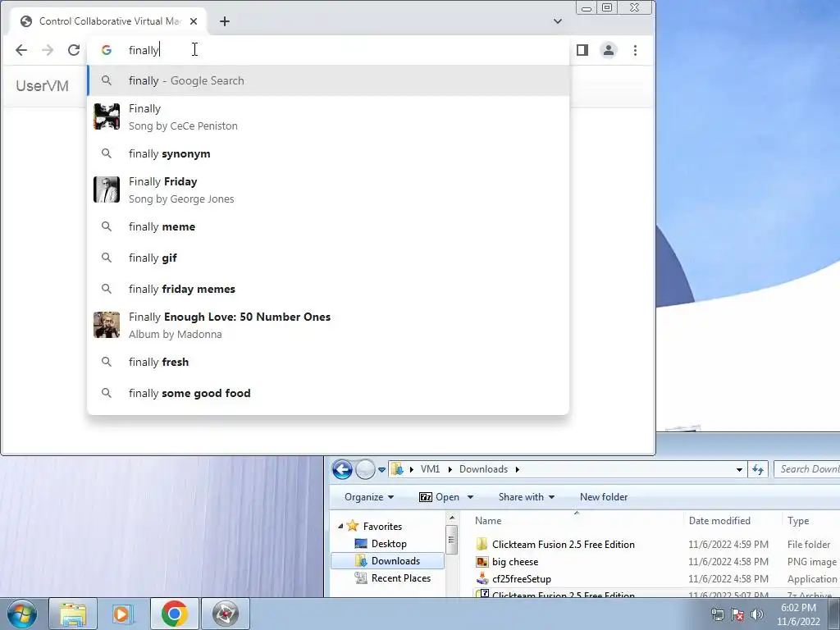Open the Windows Start button
The width and height of the screenshot is (840, 630).
22,614
